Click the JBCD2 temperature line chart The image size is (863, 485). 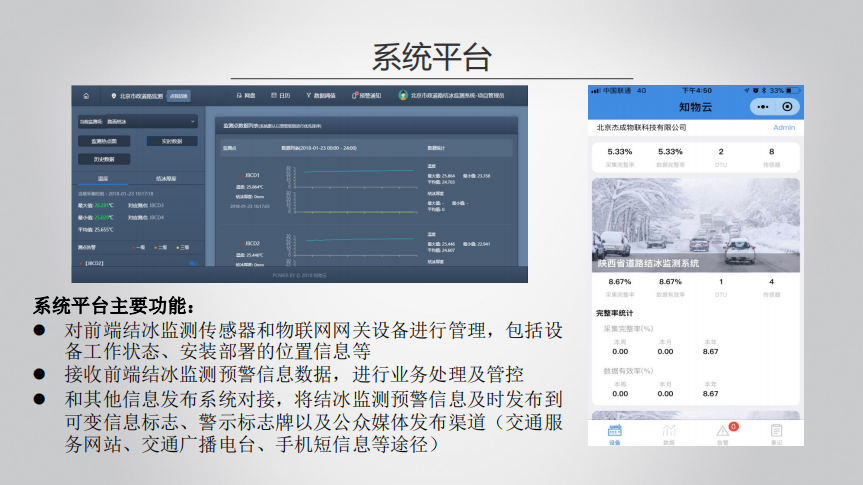point(351,244)
